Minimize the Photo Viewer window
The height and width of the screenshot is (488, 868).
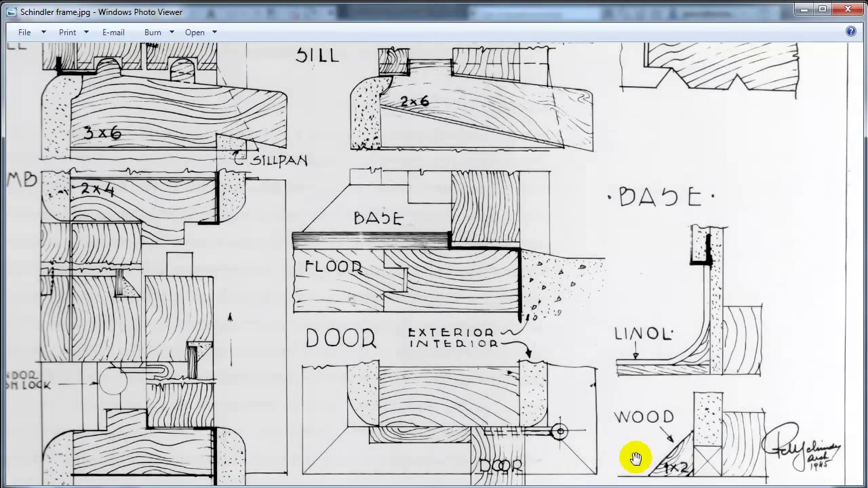[x=803, y=9]
